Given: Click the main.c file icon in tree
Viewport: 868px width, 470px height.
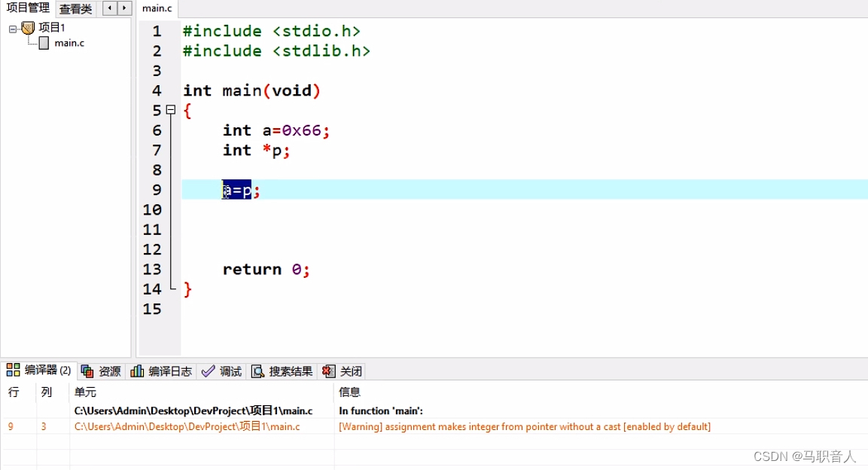Looking at the screenshot, I should 44,43.
